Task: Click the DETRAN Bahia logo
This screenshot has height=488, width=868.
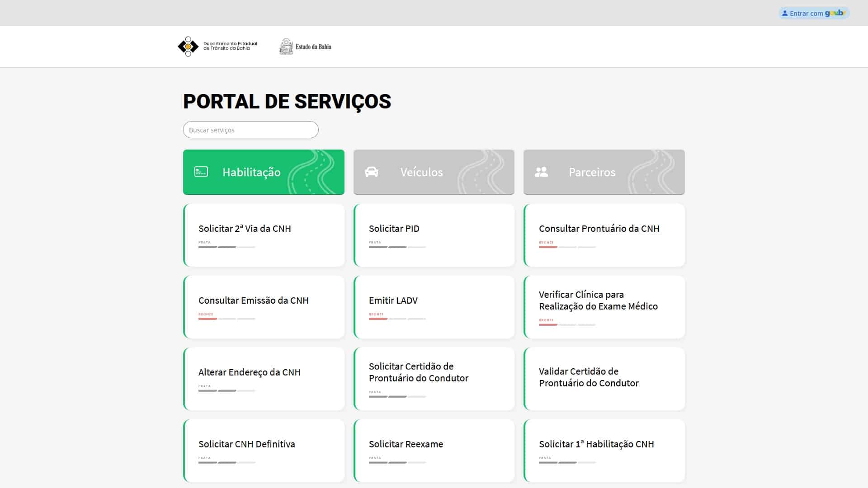Action: 217,46
